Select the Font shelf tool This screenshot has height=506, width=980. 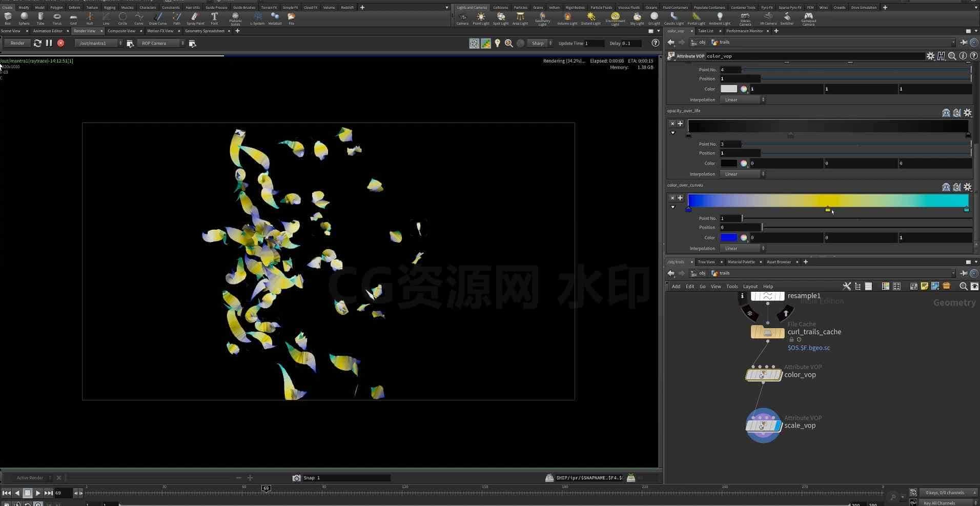point(214,18)
